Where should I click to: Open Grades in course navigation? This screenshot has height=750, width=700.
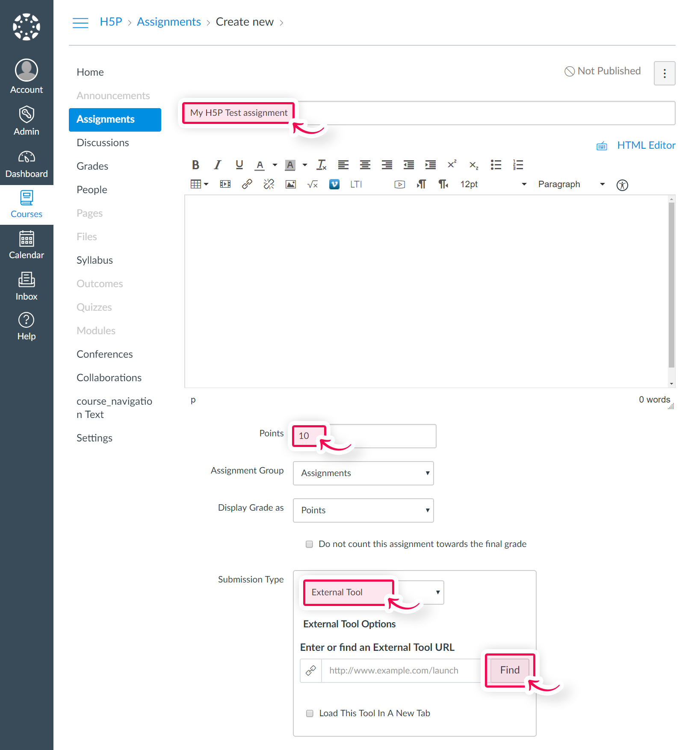click(x=92, y=166)
